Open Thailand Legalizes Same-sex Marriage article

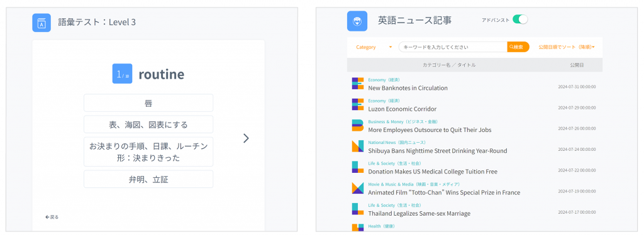coord(419,214)
